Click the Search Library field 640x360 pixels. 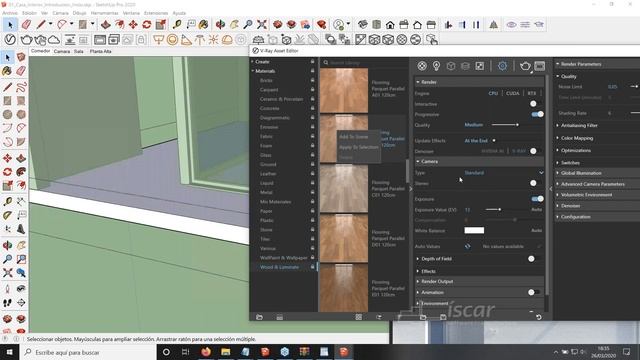[364, 62]
